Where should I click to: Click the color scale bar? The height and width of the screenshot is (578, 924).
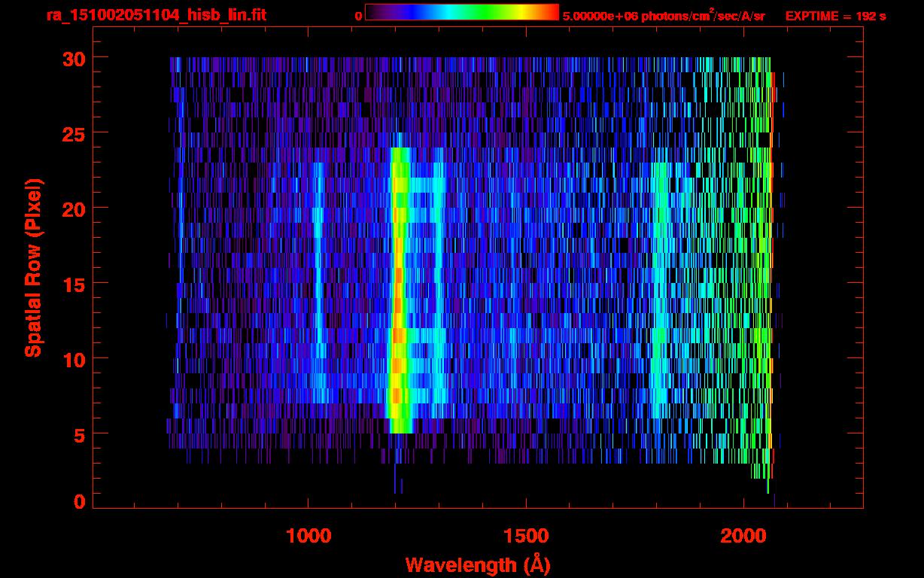tap(462, 12)
